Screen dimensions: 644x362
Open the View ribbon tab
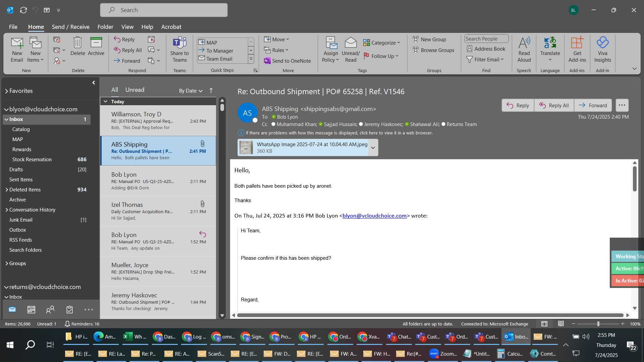[127, 27]
